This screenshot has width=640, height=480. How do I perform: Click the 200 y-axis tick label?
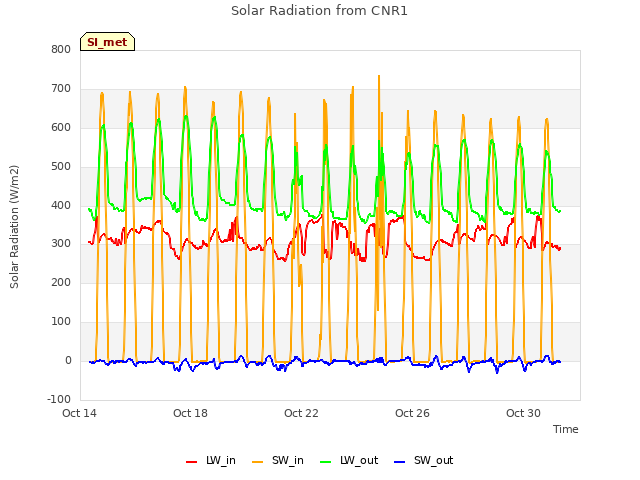tap(61, 282)
